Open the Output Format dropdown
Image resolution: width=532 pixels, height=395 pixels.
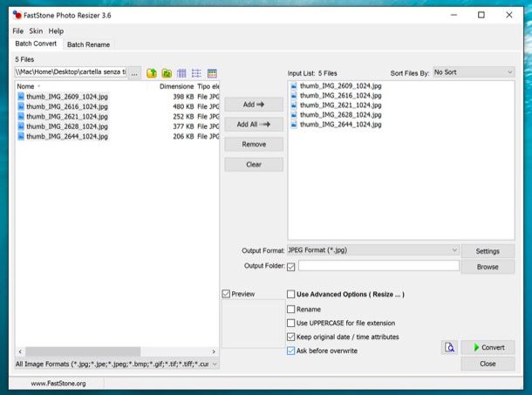coord(373,250)
